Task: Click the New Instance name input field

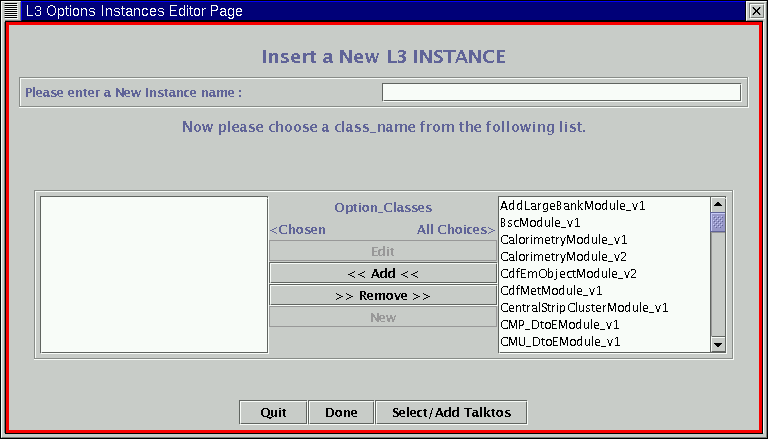Action: pyautogui.click(x=561, y=93)
